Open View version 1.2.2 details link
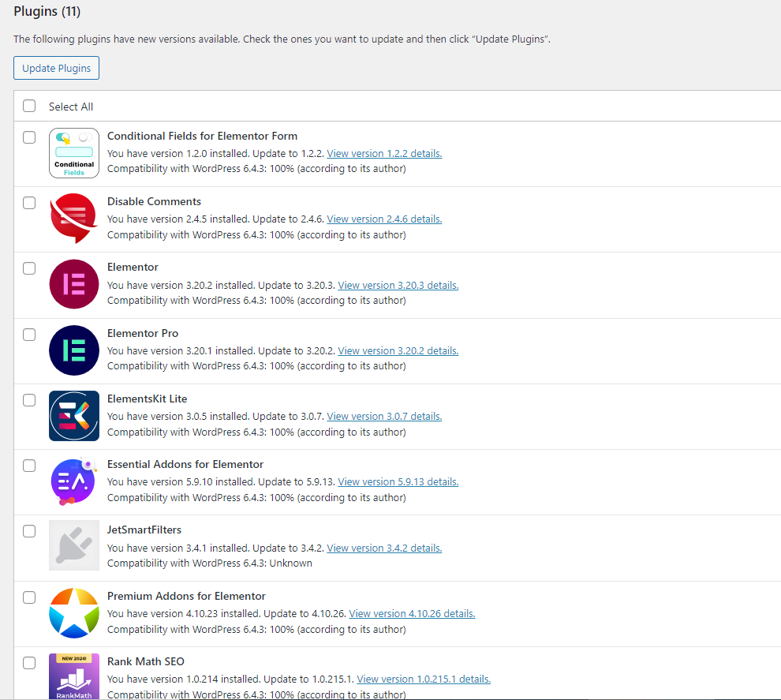The height and width of the screenshot is (700, 781). click(384, 154)
